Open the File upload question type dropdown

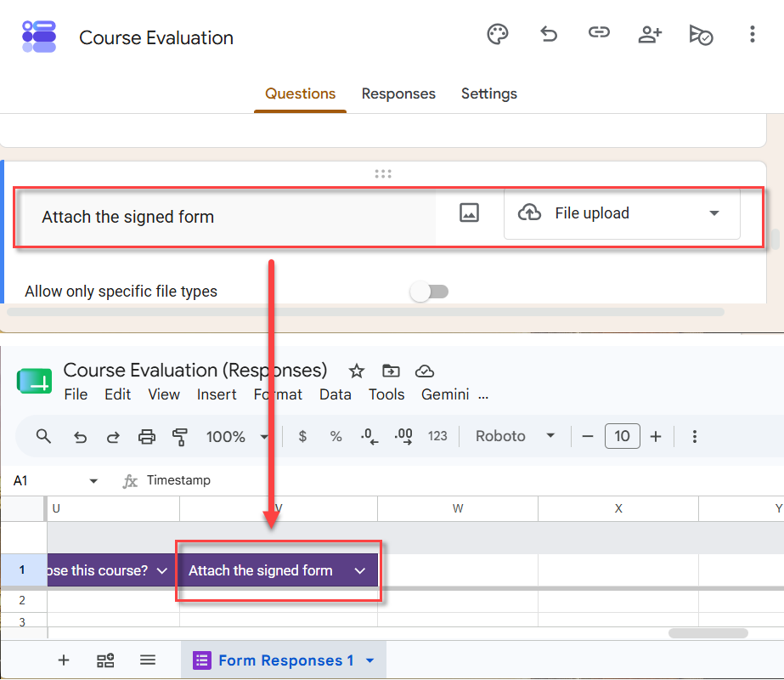pyautogui.click(x=622, y=213)
